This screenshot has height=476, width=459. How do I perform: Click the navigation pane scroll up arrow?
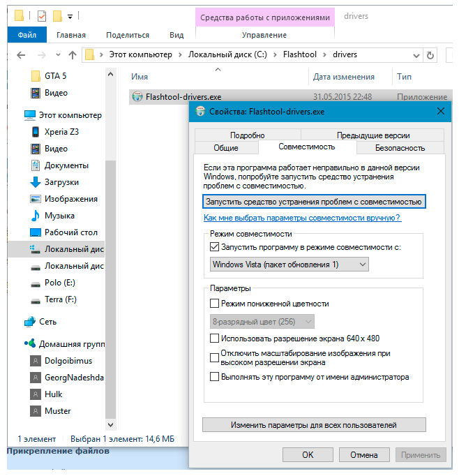click(x=110, y=74)
